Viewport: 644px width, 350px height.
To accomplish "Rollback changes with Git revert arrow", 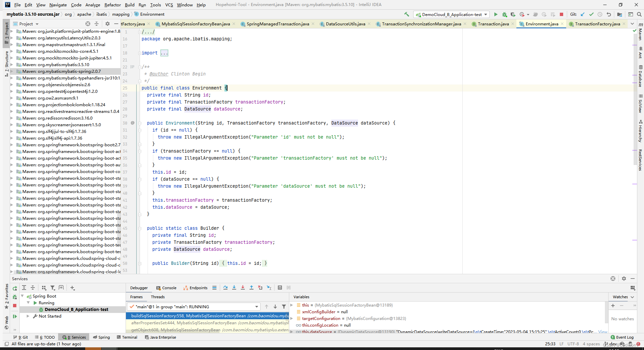I will pyautogui.click(x=609, y=14).
